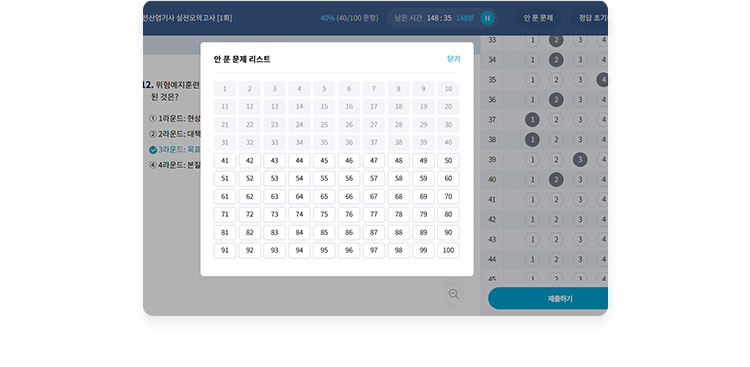Jump to unsolved question 41 in list
Viewport: 750px width, 367px height.
pos(225,161)
